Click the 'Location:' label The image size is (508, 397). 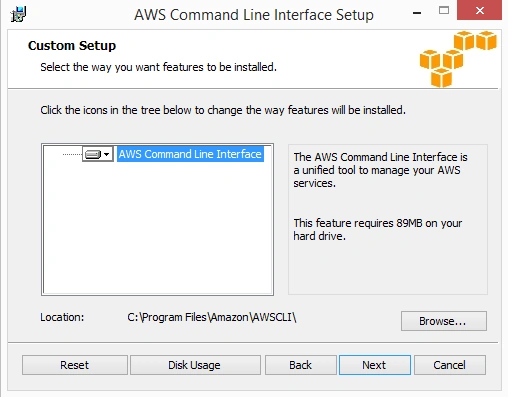point(62,317)
